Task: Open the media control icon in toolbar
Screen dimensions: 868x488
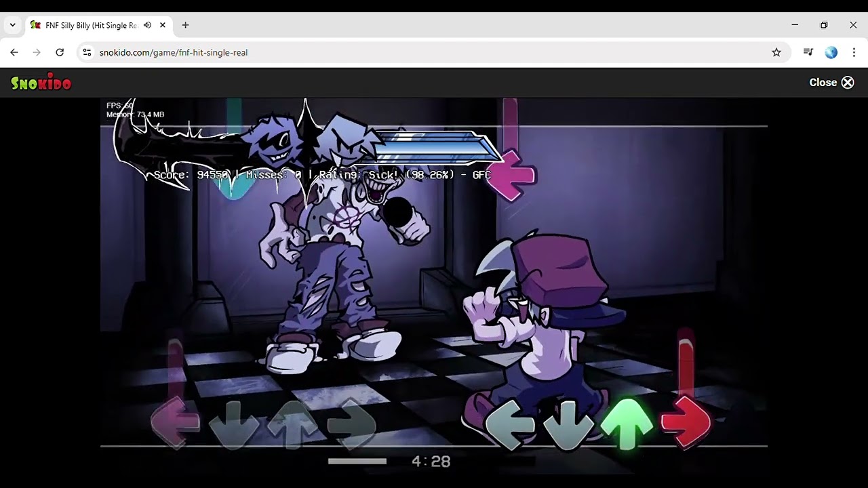Action: pyautogui.click(x=808, y=52)
